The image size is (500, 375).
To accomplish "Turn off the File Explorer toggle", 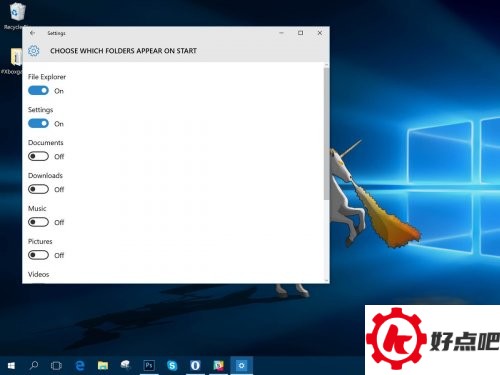I will 38,90.
